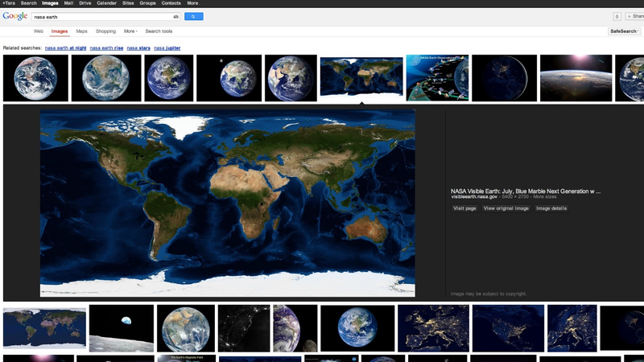Switch to the Shopping tab

pos(105,31)
